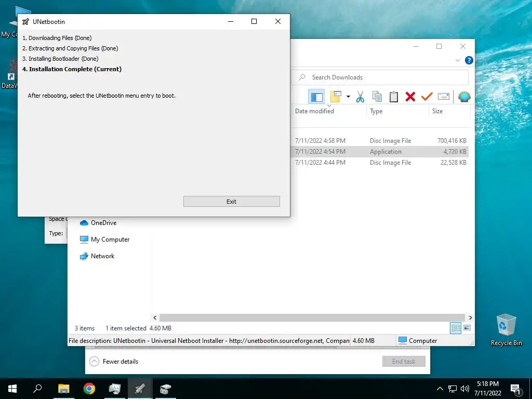
Task: Click the blue Help question mark icon
Action: 469,60
